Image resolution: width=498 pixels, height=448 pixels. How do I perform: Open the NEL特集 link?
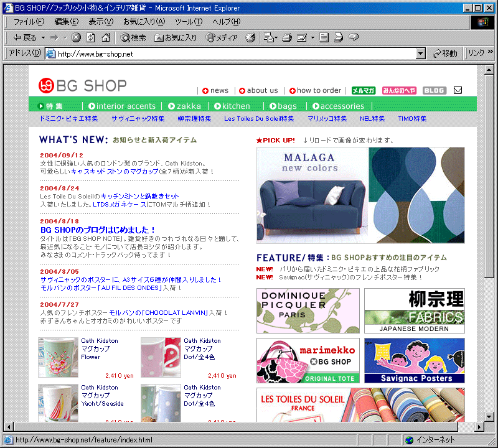[372, 119]
